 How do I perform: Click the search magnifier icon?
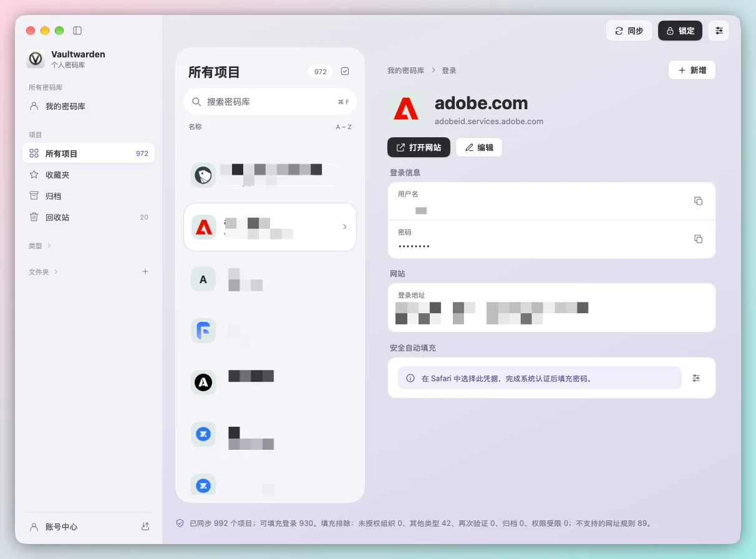click(196, 102)
